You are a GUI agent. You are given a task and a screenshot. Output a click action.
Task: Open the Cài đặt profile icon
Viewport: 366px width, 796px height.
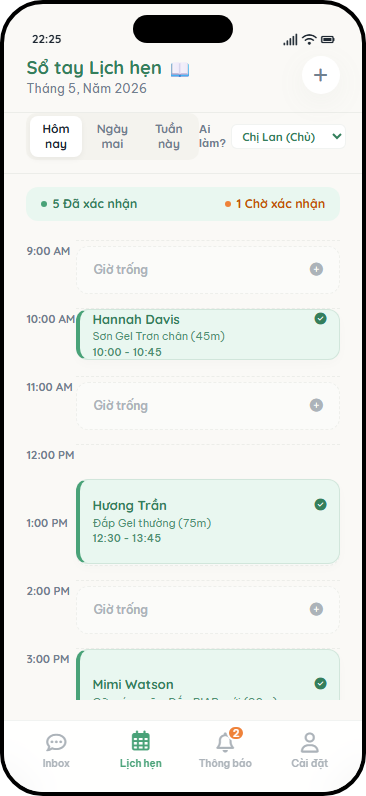309,743
